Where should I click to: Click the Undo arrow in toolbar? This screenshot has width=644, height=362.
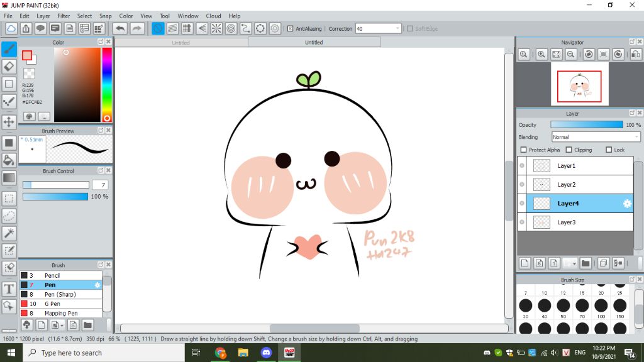[120, 28]
